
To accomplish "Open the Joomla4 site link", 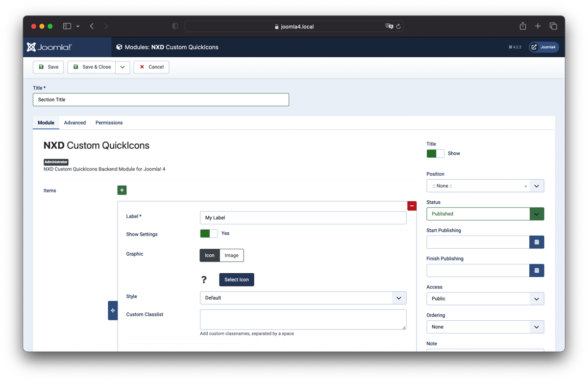I will [544, 47].
